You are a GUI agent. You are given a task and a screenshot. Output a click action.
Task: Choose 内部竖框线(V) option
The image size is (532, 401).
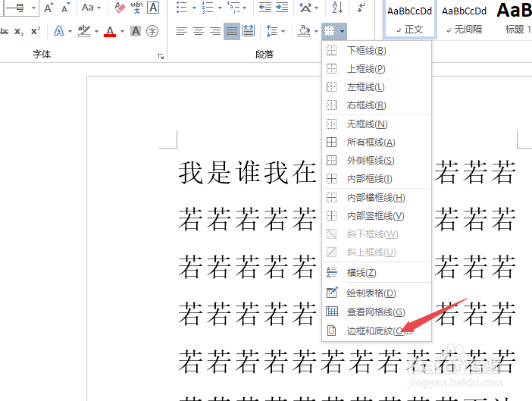coord(377,216)
